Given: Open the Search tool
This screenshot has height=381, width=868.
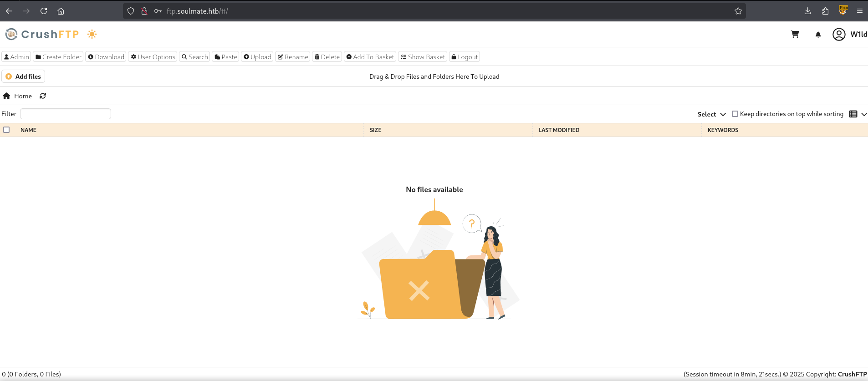Looking at the screenshot, I should pos(194,57).
